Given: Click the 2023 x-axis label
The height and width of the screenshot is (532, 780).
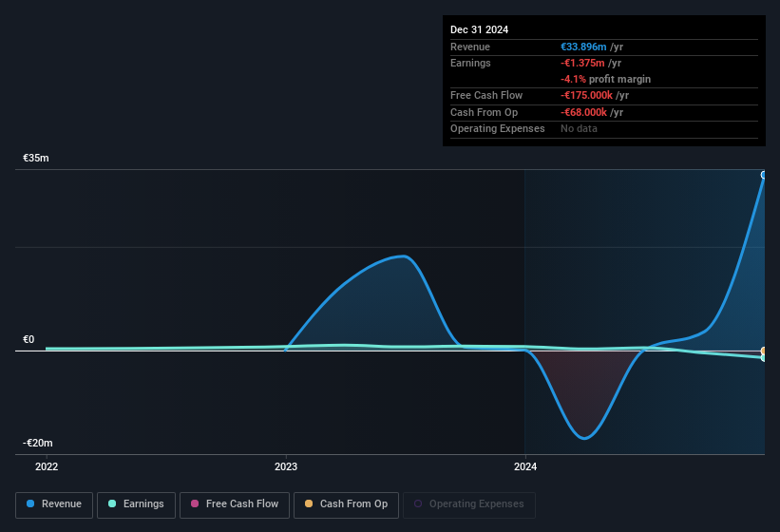Looking at the screenshot, I should (x=286, y=466).
